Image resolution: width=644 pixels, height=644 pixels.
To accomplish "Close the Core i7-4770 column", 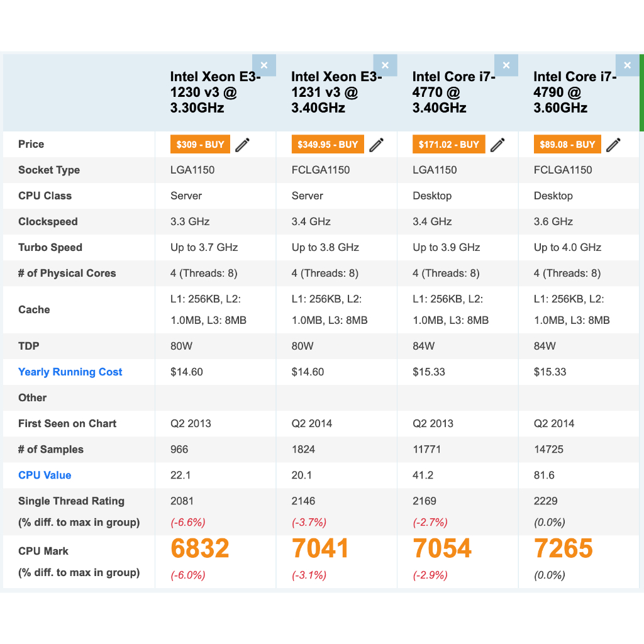I will pos(506,65).
